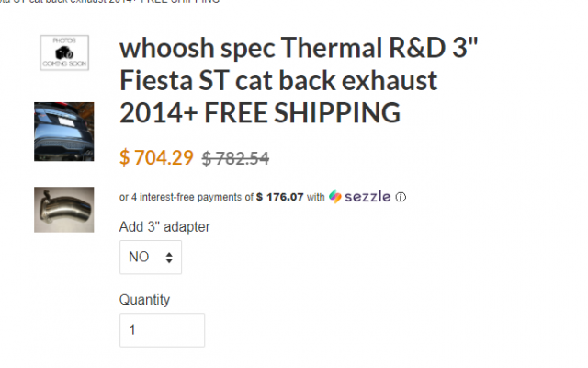This screenshot has width=588, height=368.
Task: View the rear car exhaust thumbnail
Action: tap(64, 132)
